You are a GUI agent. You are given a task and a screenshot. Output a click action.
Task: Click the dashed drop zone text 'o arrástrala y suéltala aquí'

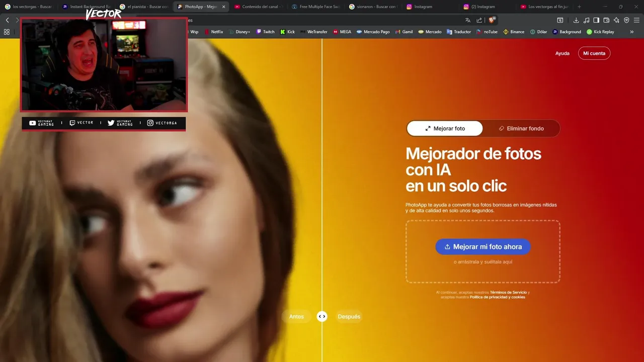pos(483,262)
